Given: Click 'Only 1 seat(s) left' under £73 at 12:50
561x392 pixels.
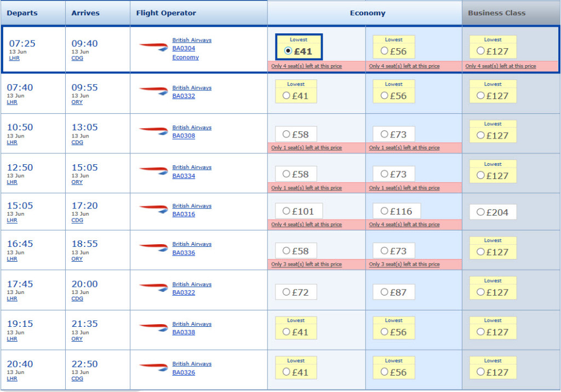Looking at the screenshot, I should [x=404, y=188].
